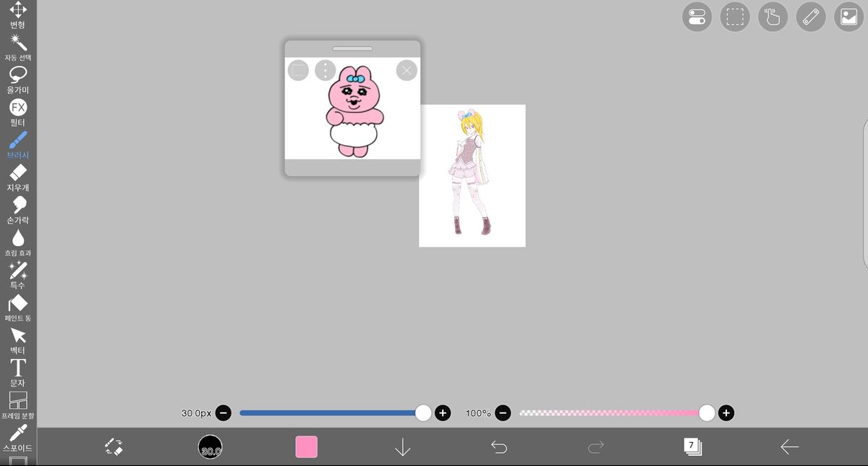Screen dimensions: 868x466
Task: Pick the Eyedropper (스포이드) tool
Action: 18,438
